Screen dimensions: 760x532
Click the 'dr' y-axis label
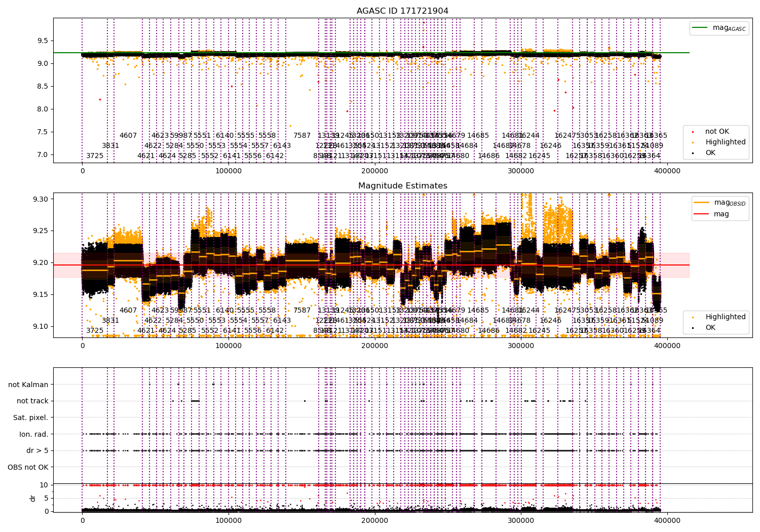click(x=33, y=498)
